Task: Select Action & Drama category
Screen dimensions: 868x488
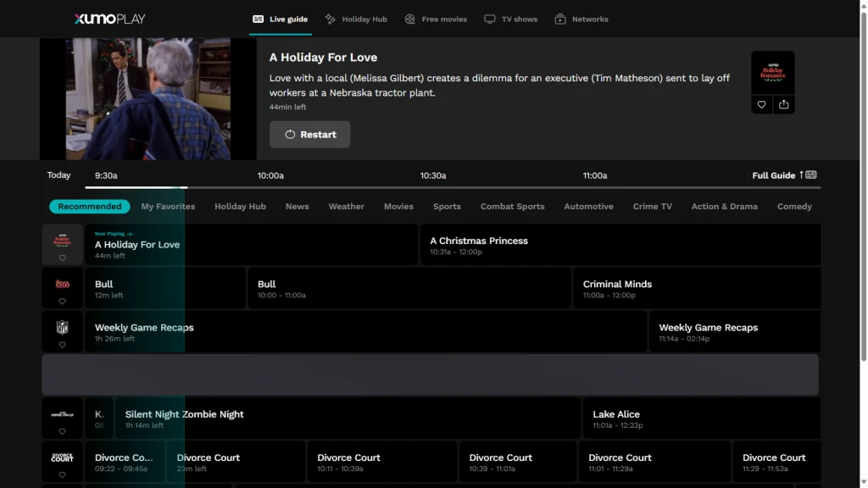Action: (725, 207)
